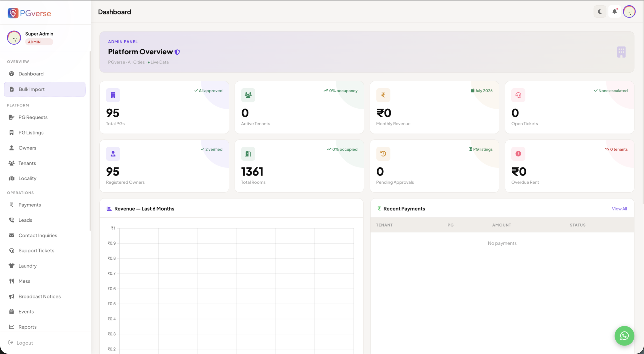Click the Registered Owners card icon

click(113, 154)
